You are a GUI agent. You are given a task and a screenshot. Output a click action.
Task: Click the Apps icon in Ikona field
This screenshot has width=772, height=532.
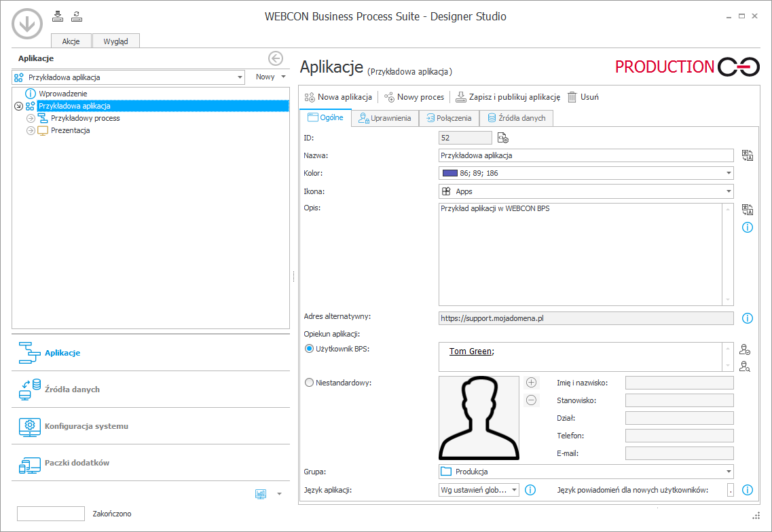click(446, 191)
